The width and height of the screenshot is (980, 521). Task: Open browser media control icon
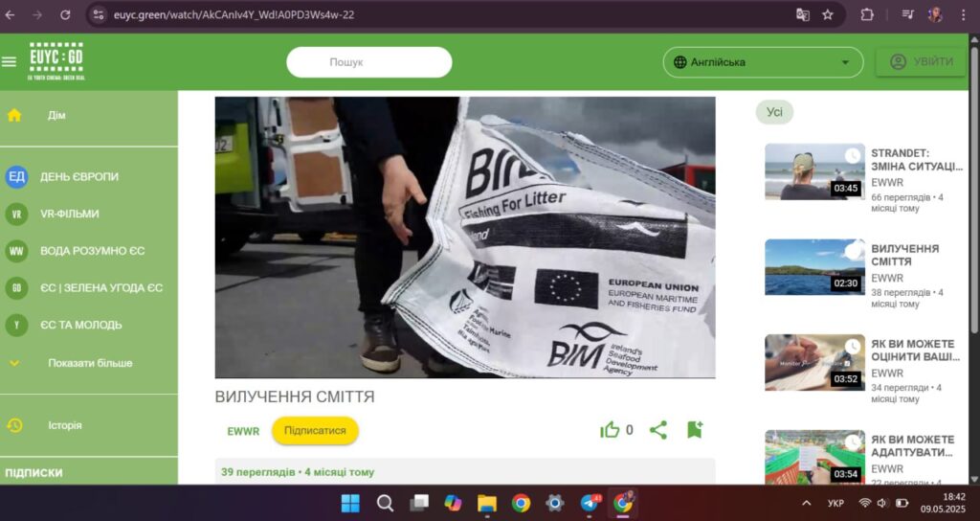(907, 14)
